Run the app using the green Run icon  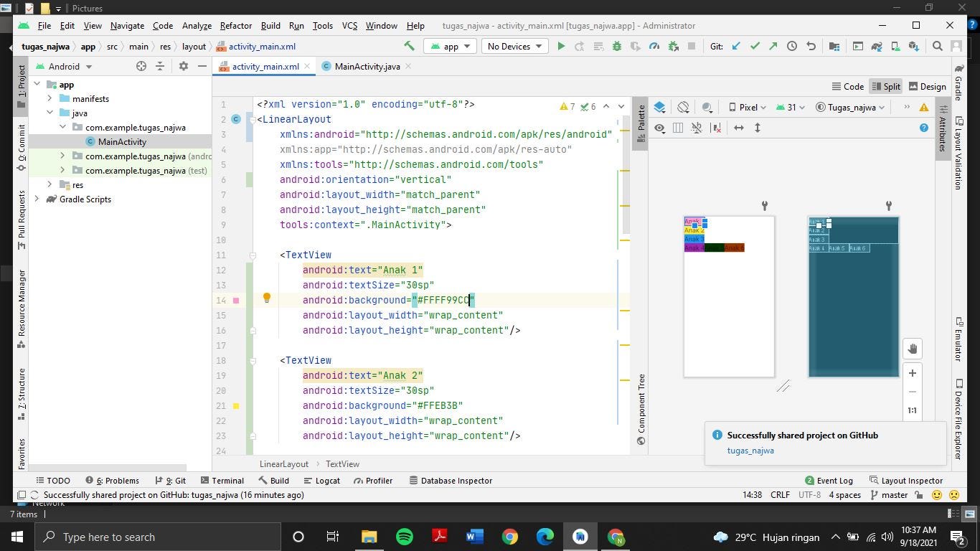pos(560,45)
